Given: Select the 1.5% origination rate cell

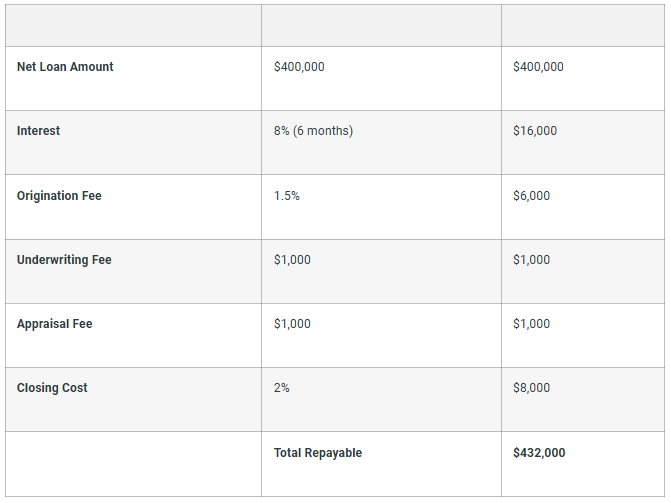Looking at the screenshot, I should [287, 196].
